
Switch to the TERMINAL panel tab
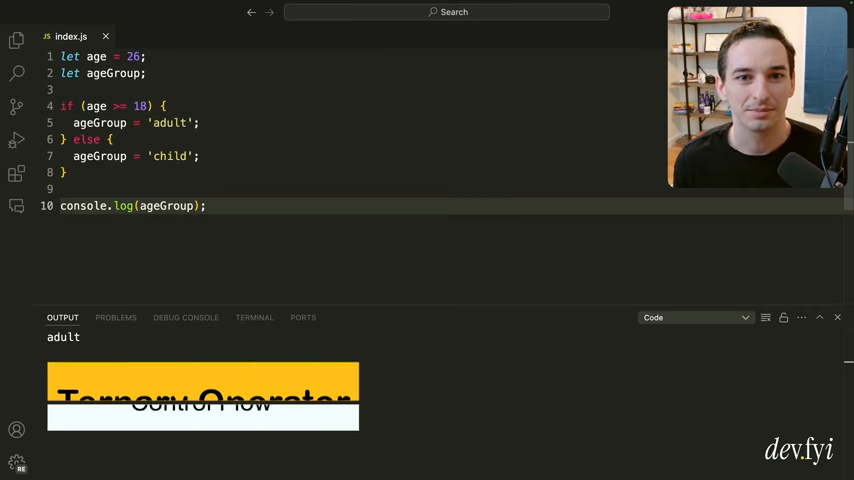(254, 318)
